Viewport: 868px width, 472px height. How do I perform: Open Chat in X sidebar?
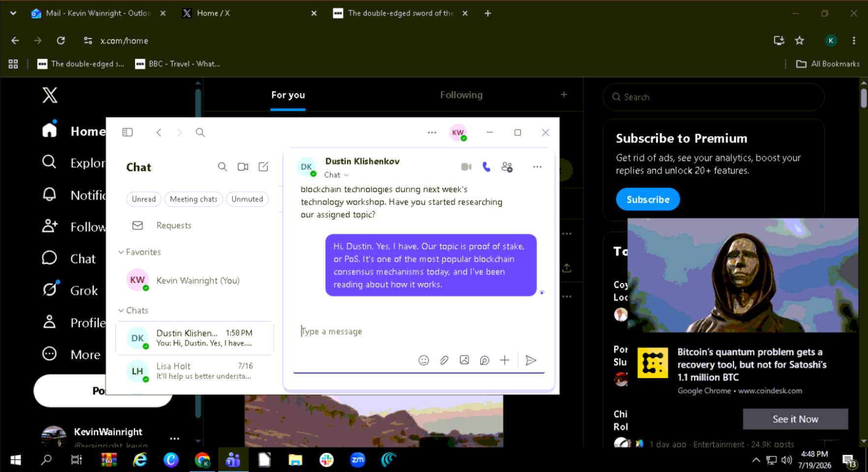[69, 258]
